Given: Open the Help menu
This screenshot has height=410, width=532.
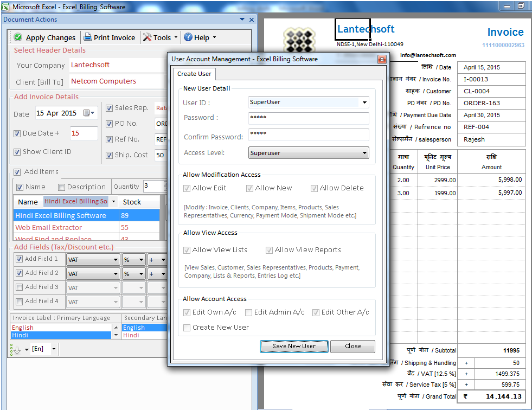Looking at the screenshot, I should point(201,37).
